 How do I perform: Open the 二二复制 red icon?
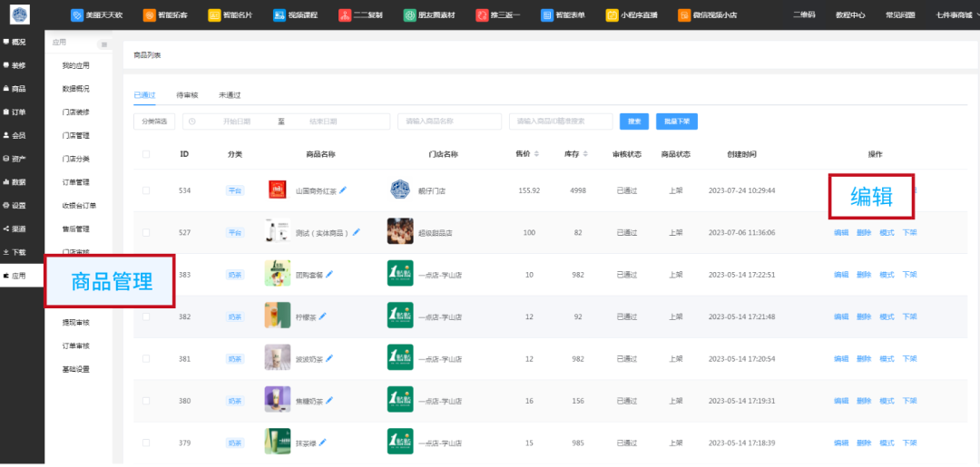pos(345,15)
